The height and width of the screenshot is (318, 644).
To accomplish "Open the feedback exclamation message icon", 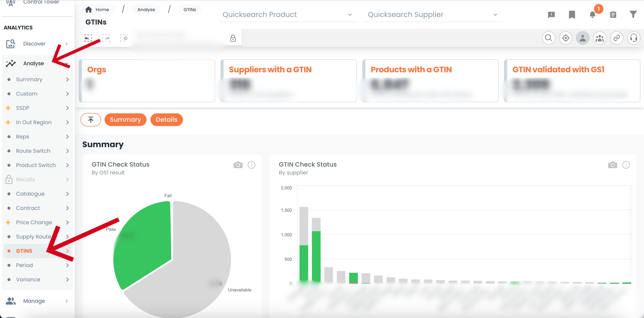I will [551, 15].
